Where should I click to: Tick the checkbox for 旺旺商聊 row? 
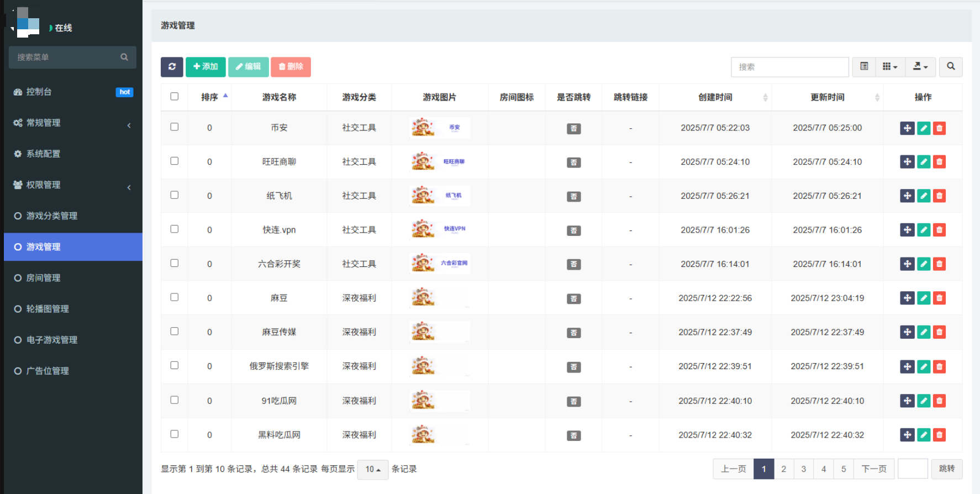tap(175, 161)
